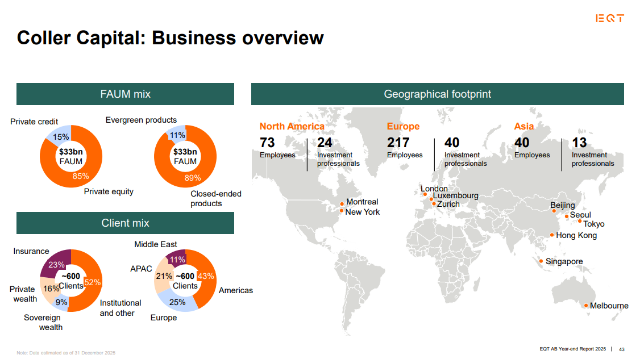Select the Zurich location marker dot
644x363 pixels.
(x=434, y=203)
